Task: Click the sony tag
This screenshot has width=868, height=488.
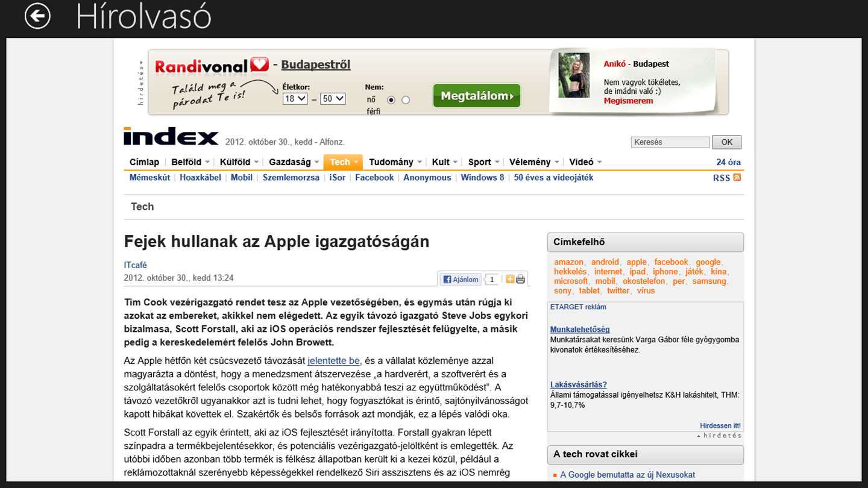Action: (x=562, y=291)
